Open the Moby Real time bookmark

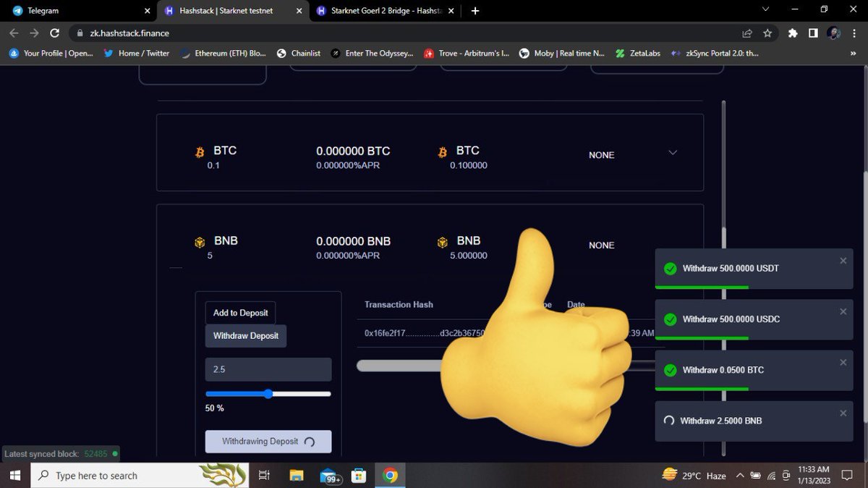(562, 53)
